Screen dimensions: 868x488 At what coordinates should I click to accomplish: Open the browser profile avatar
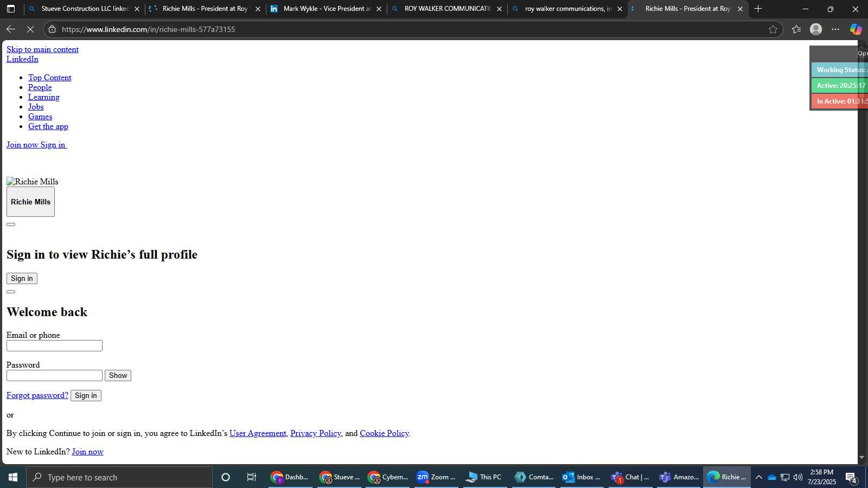(x=816, y=29)
